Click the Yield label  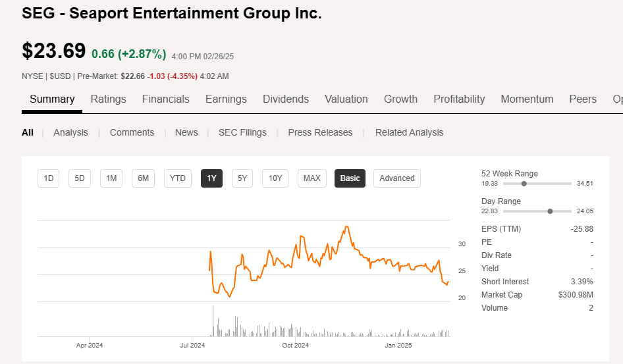490,269
